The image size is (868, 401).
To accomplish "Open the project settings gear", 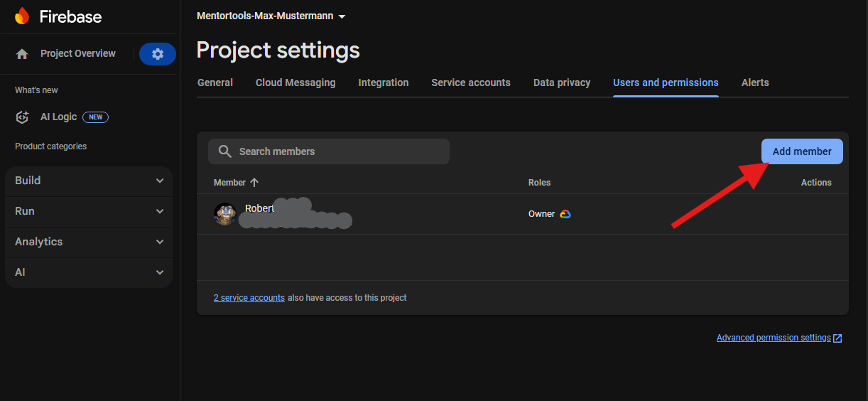I will [x=158, y=54].
